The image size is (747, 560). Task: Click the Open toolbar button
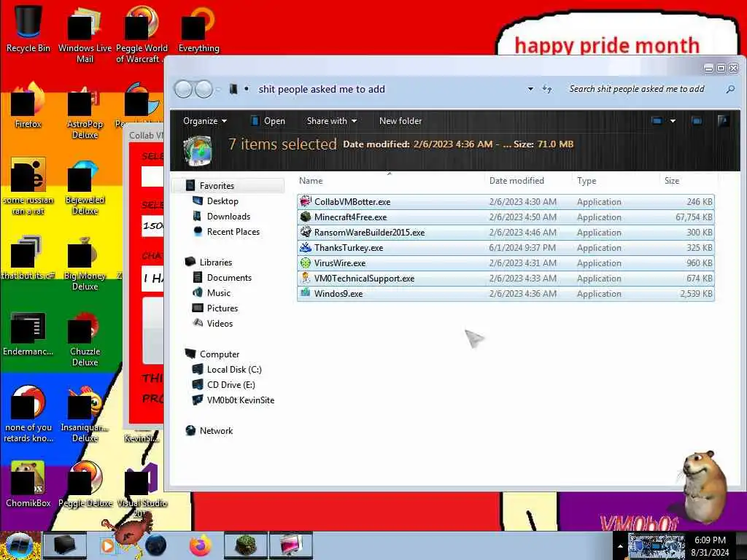tap(268, 121)
